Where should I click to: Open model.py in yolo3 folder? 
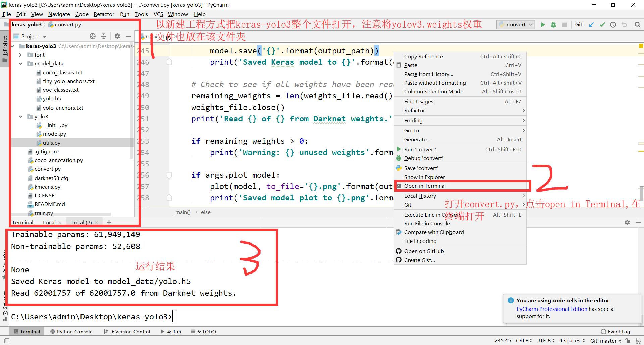click(x=54, y=134)
